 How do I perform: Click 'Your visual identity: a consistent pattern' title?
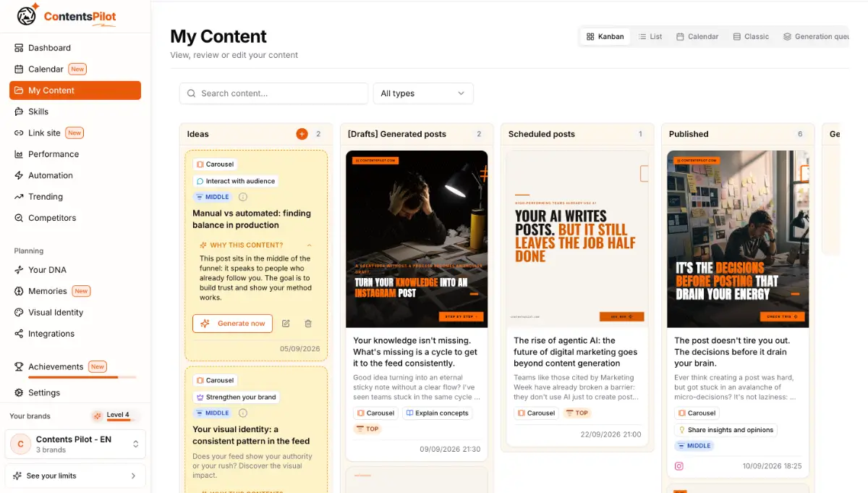coord(251,435)
